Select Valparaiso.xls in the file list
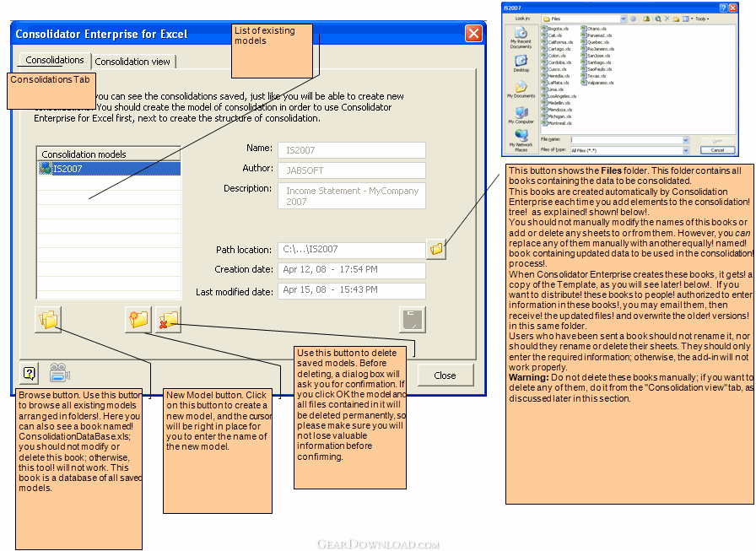Image resolution: width=756 pixels, height=551 pixels. coord(597,83)
